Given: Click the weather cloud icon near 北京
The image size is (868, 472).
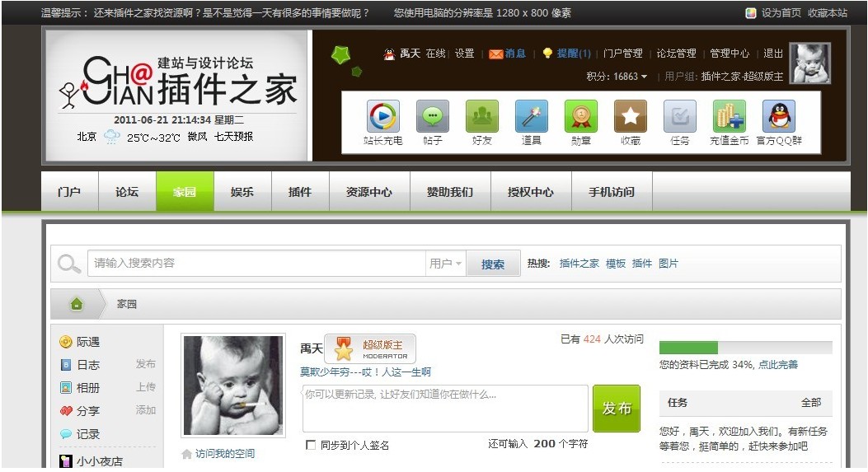Looking at the screenshot, I should (111, 136).
